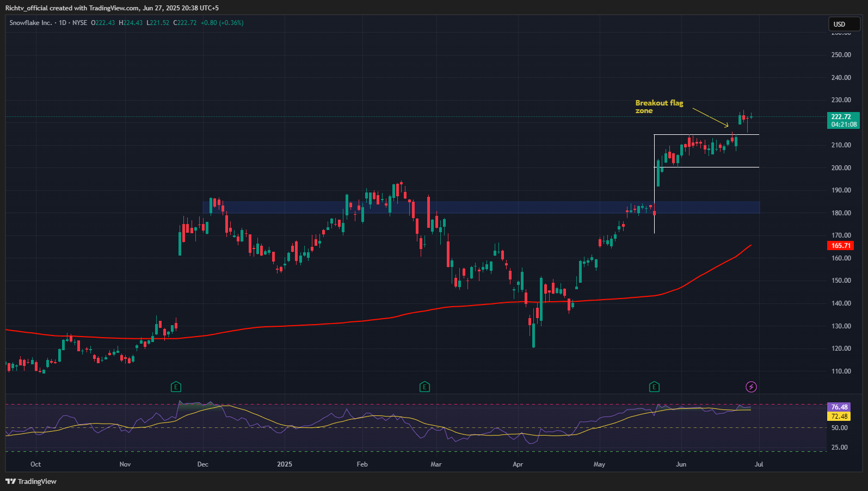Click the 250.00 price axis label
868x491 pixels.
(841, 55)
